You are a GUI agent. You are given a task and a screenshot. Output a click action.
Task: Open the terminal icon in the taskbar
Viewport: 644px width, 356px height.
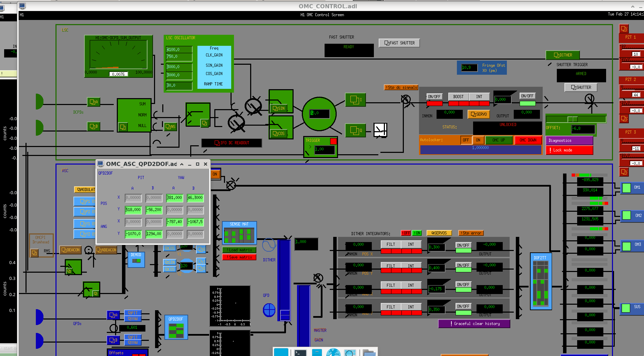(300, 353)
